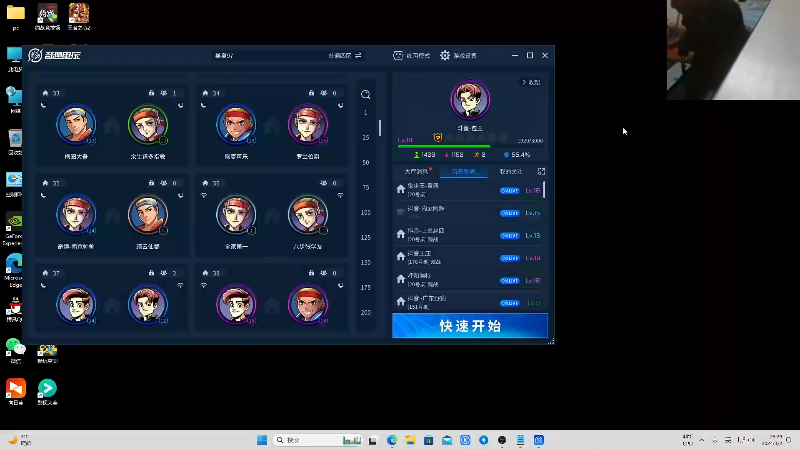Click the expand icon right of friend tabs

coord(541,171)
